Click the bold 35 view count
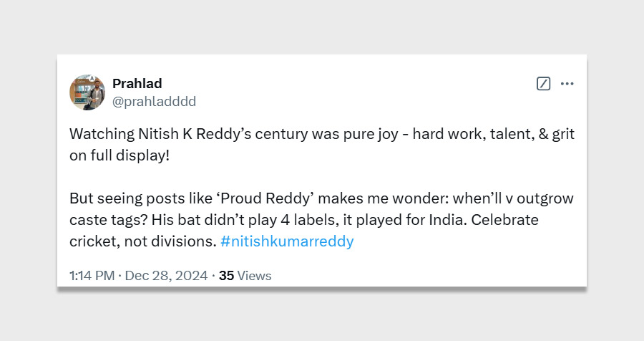Viewport: 644px width, 341px height. pos(226,275)
